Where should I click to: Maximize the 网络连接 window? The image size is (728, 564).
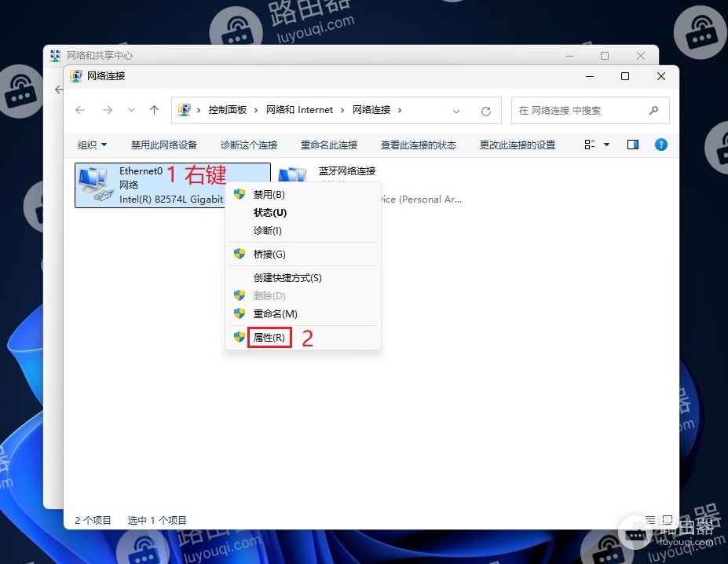click(625, 76)
